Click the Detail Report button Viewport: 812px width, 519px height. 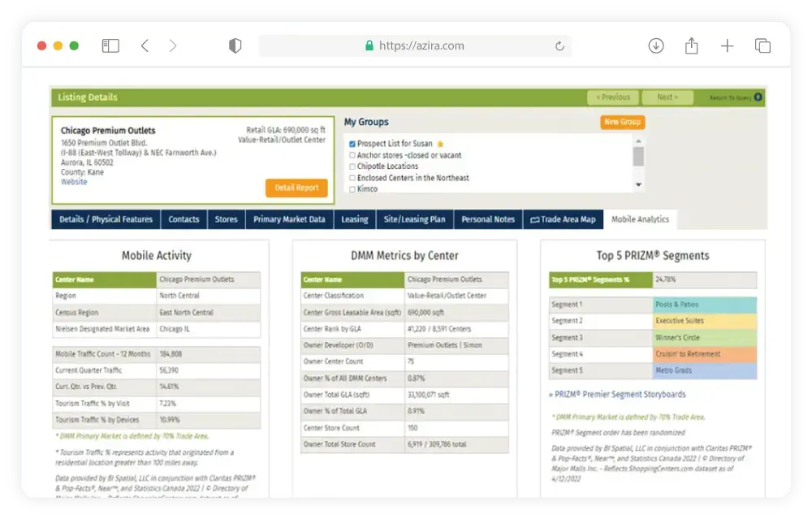296,188
